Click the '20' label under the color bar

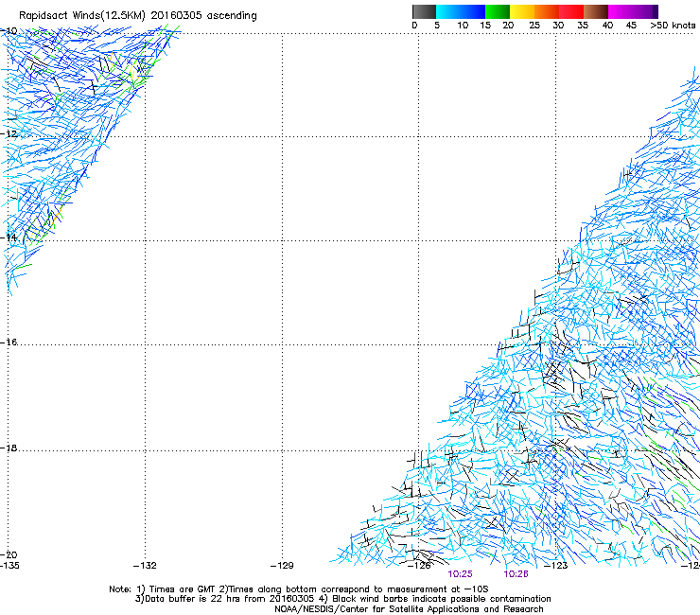click(x=508, y=26)
